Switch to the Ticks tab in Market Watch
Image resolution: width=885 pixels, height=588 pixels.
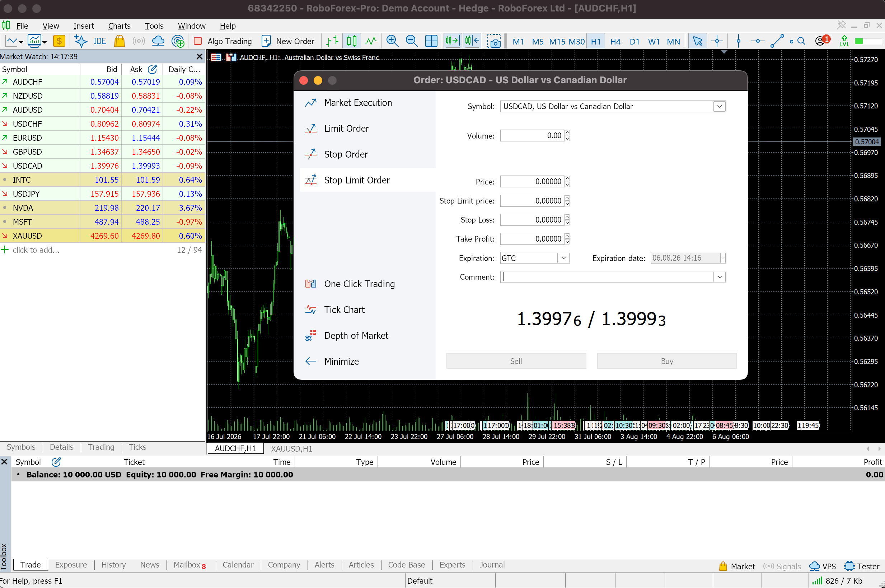tap(137, 447)
